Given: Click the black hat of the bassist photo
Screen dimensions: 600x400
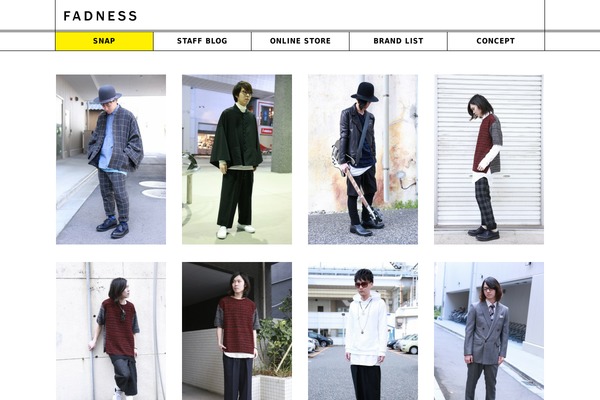Looking at the screenshot, I should [x=365, y=92].
